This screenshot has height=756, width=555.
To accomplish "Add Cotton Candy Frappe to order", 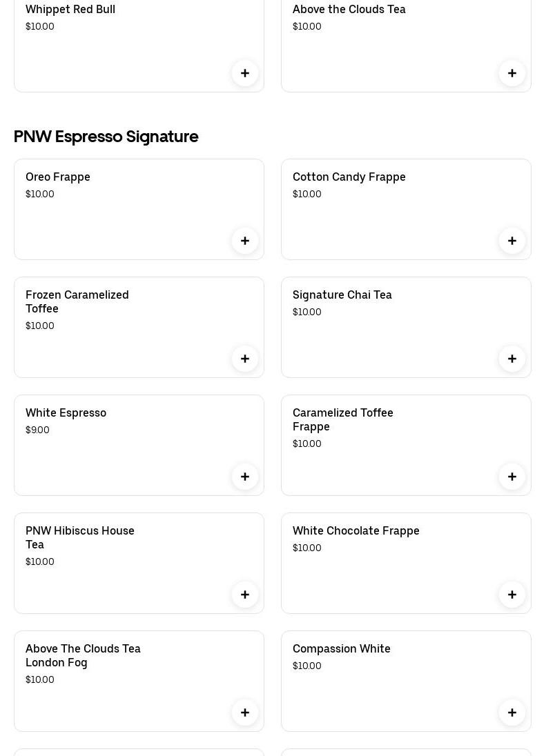I will point(512,241).
